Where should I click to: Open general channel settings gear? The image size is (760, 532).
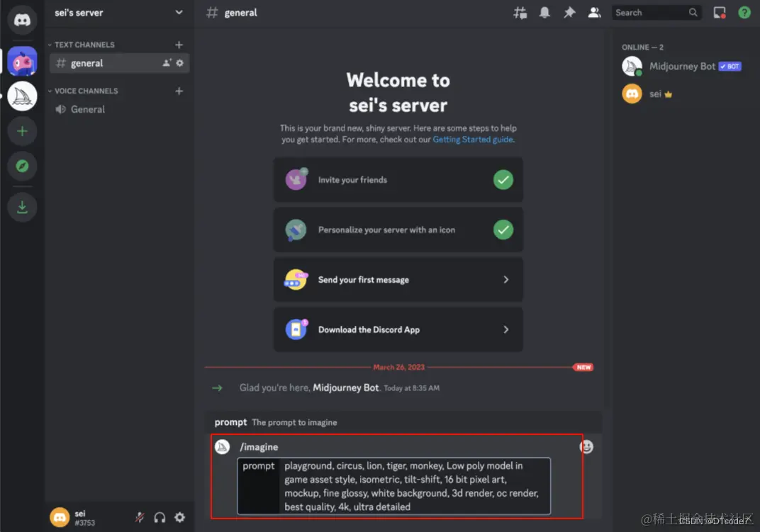point(180,63)
